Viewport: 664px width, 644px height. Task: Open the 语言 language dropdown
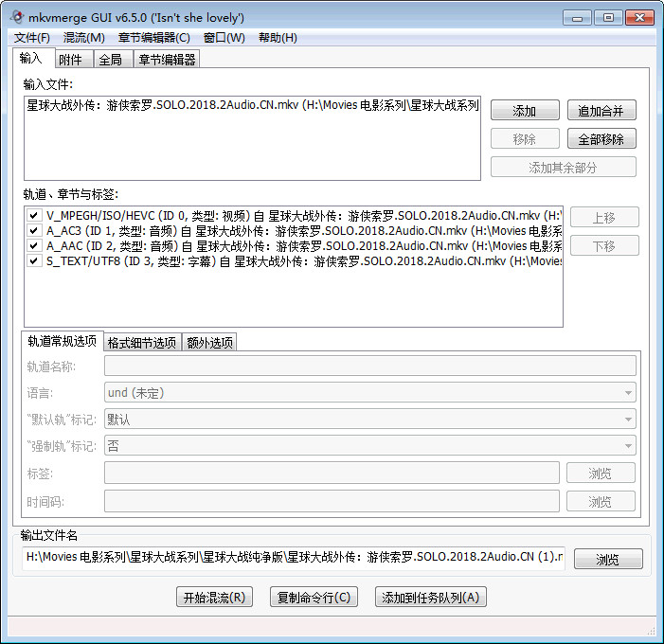click(x=369, y=392)
